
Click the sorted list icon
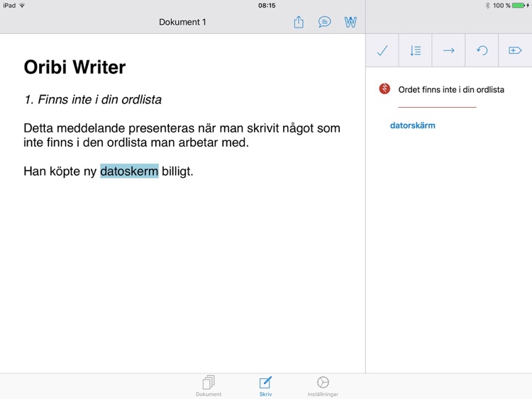pyautogui.click(x=416, y=50)
